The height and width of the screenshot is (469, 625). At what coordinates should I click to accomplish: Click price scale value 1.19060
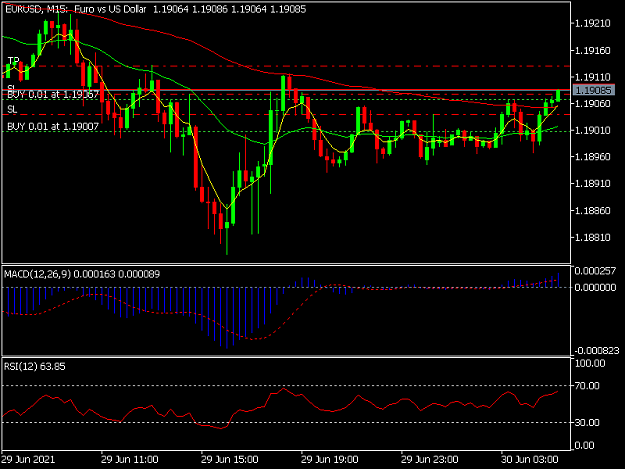(592, 104)
